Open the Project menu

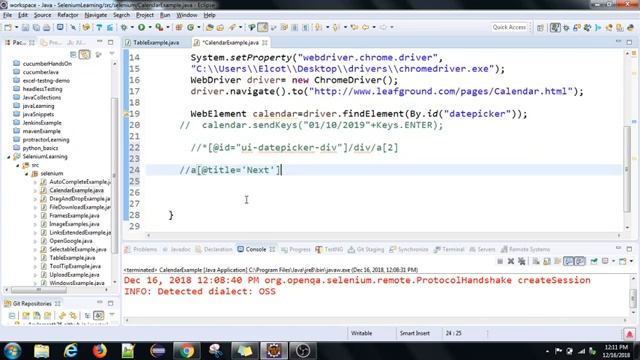point(145,15)
